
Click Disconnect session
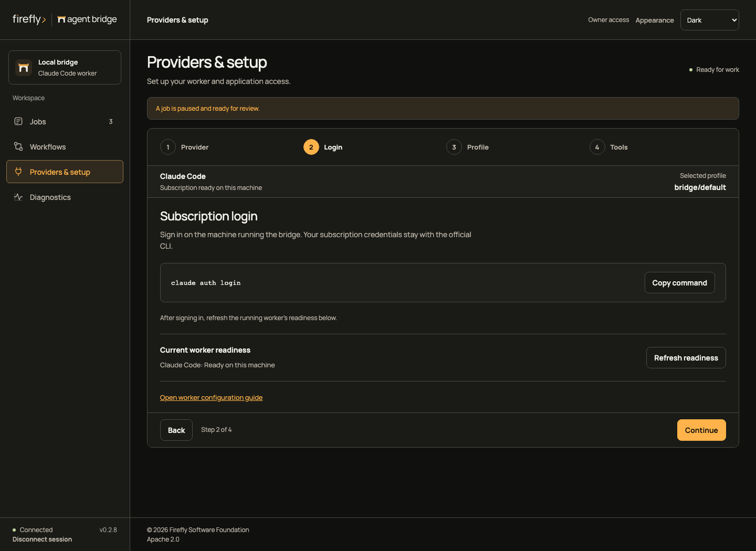pos(42,539)
